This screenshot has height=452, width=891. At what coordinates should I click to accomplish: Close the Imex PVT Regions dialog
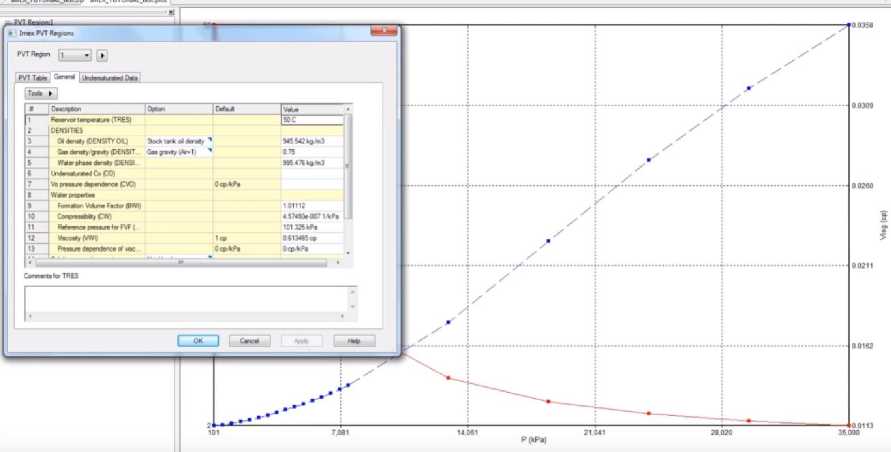384,31
